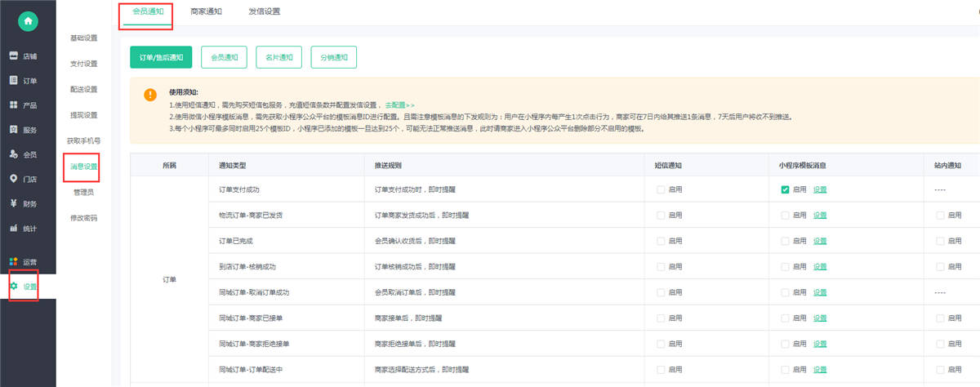
Task: Open 设置 link for 物流订单-商家已发货 row
Action: click(x=820, y=215)
